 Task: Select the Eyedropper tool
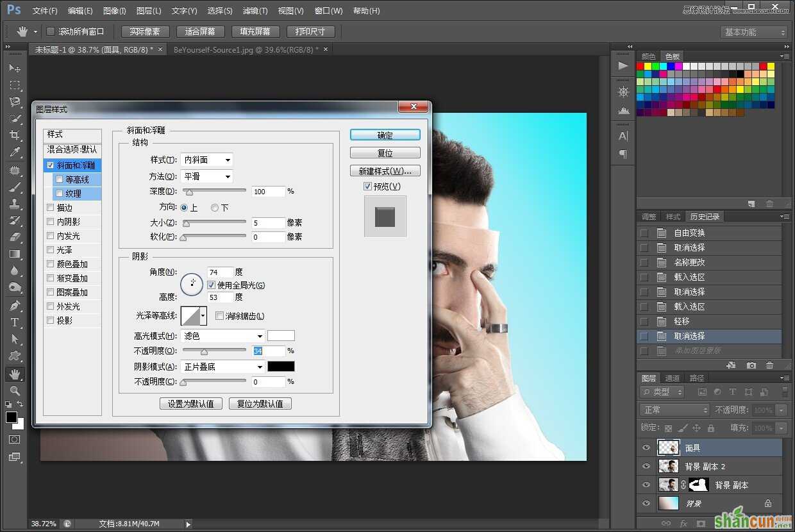(x=14, y=152)
